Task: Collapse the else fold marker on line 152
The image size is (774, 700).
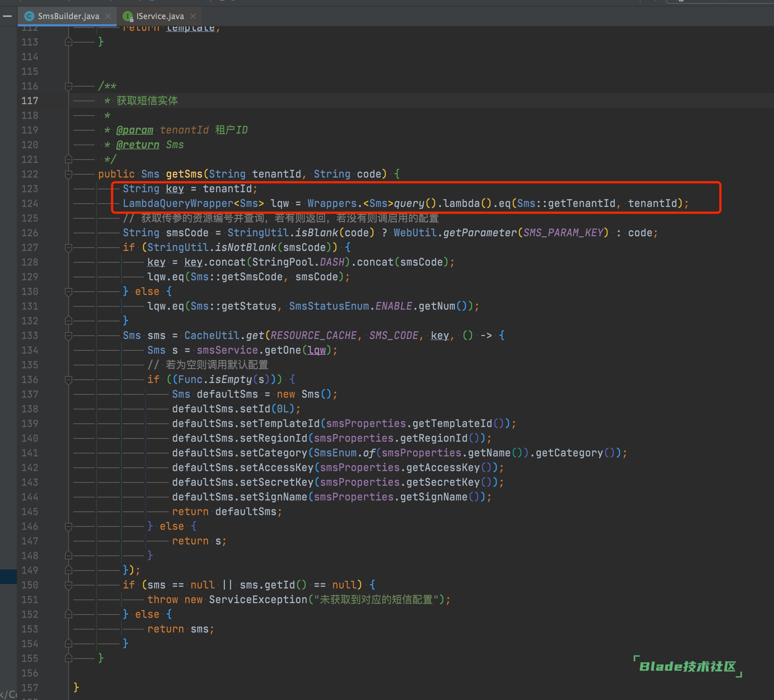Action: (x=68, y=615)
